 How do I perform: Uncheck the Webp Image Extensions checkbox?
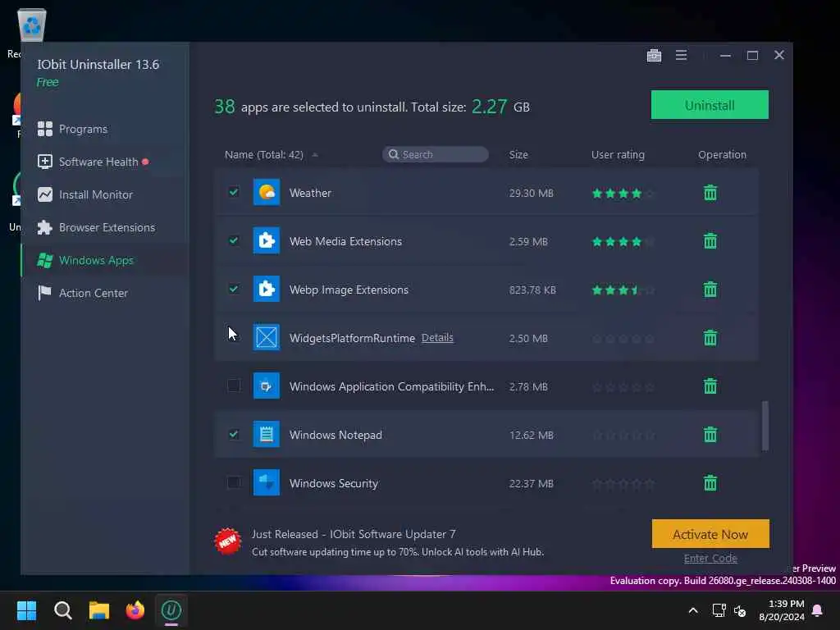[x=234, y=289]
